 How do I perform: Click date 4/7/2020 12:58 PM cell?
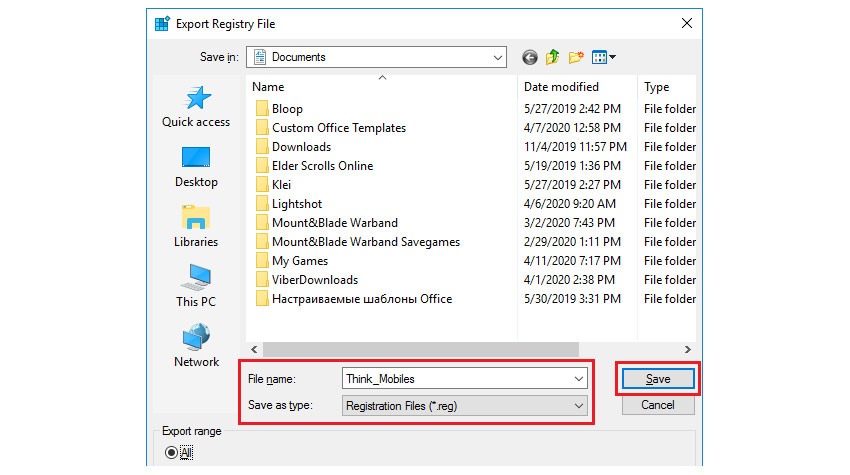pos(572,128)
